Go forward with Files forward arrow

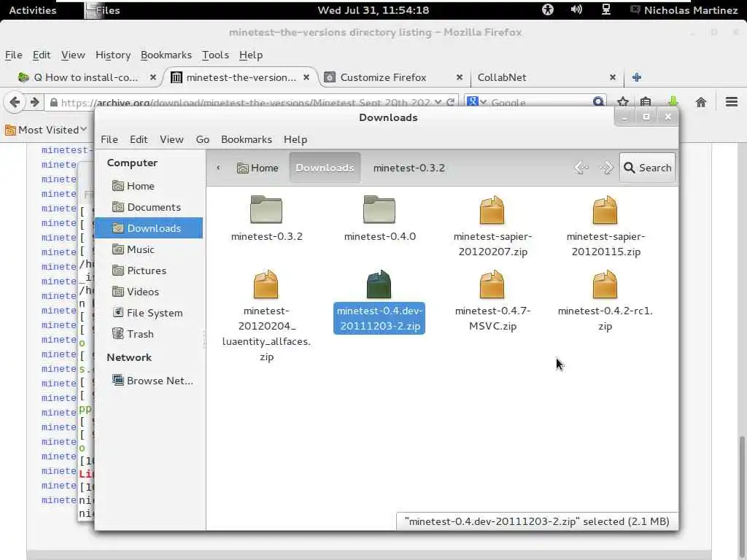pyautogui.click(x=606, y=168)
